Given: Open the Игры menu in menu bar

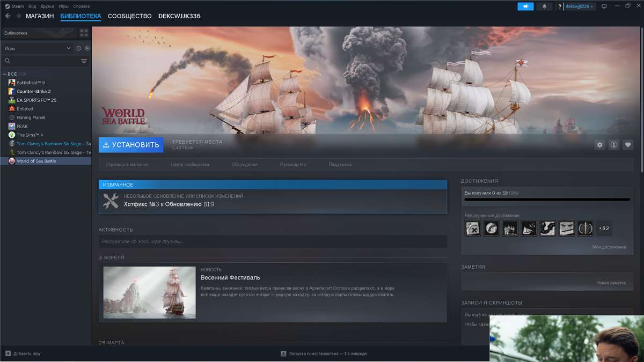Looking at the screenshot, I should click(x=64, y=6).
